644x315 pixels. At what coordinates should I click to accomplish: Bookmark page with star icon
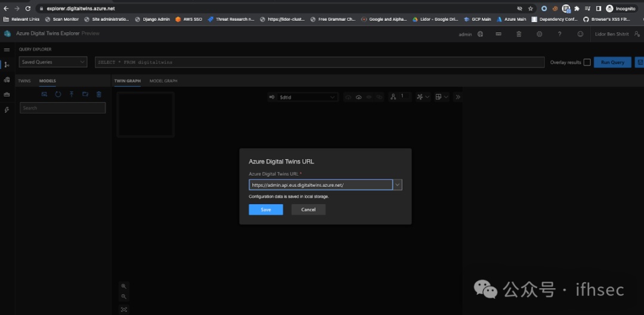(x=530, y=8)
